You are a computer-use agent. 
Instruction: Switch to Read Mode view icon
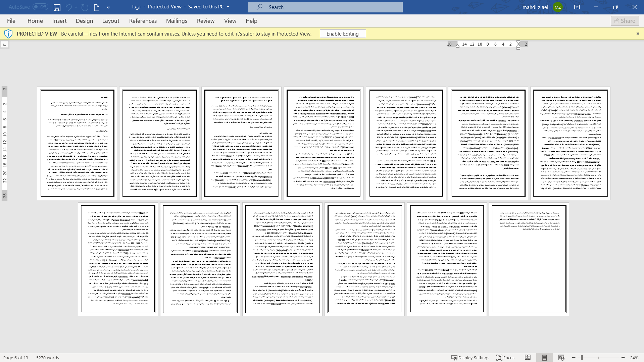(x=528, y=358)
